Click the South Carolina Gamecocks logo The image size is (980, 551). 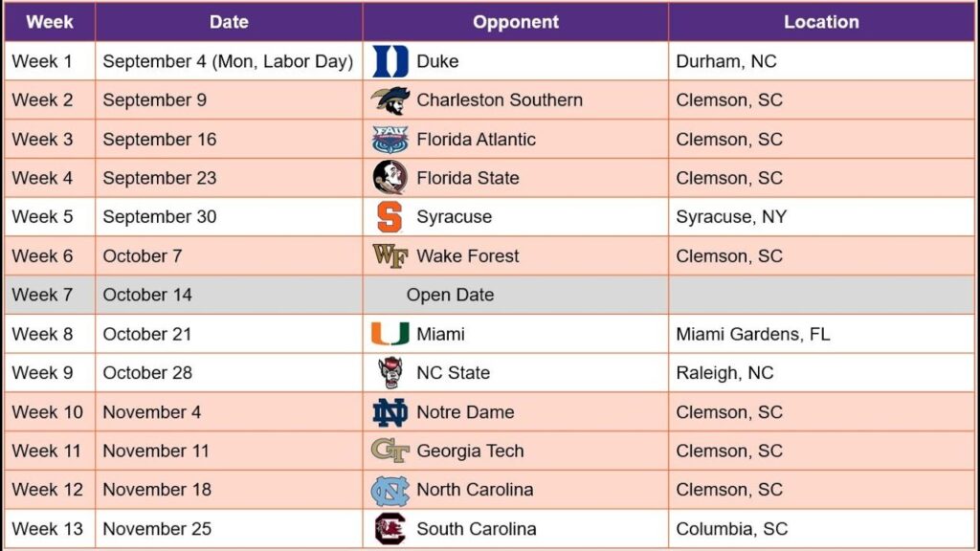coord(390,529)
